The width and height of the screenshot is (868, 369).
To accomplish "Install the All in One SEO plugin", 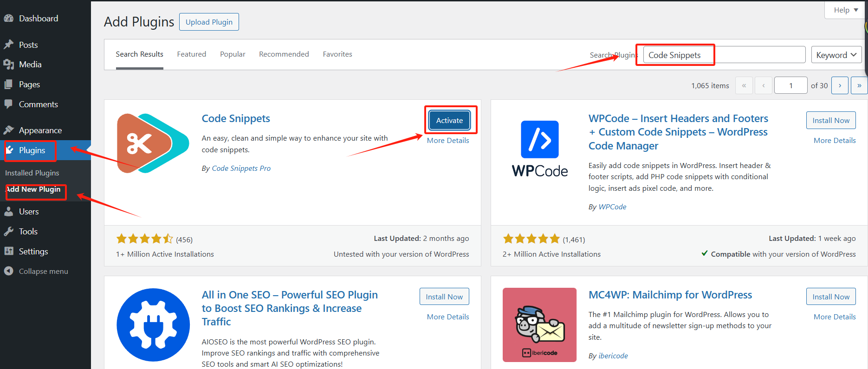I will point(444,297).
